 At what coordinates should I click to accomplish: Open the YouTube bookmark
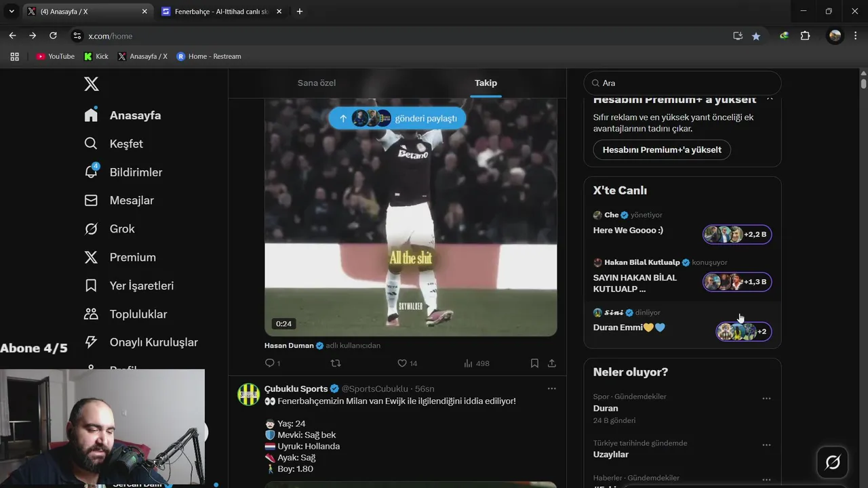(x=56, y=56)
